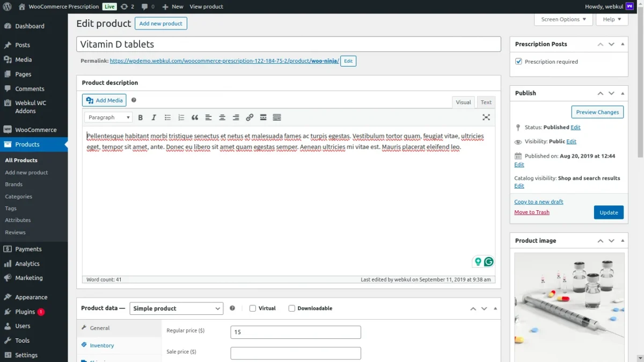This screenshot has height=362, width=644.
Task: Click the Regular price input field
Action: pos(296,333)
